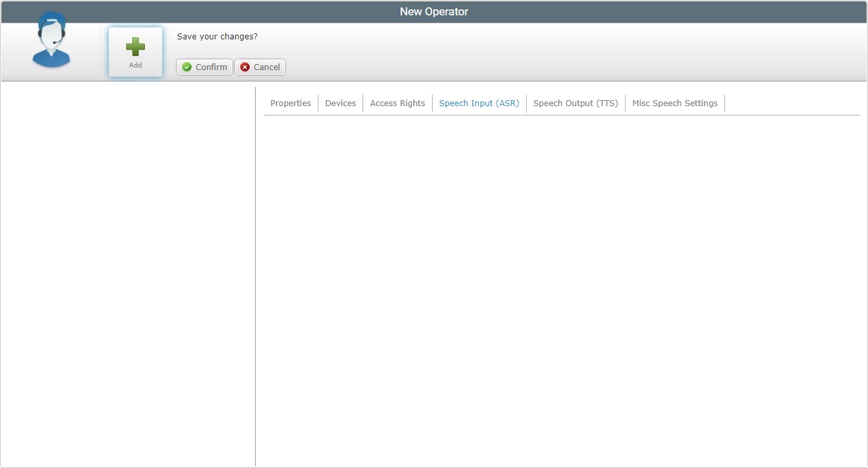Click the New Operator title bar
The height and width of the screenshot is (468, 868).
[434, 12]
